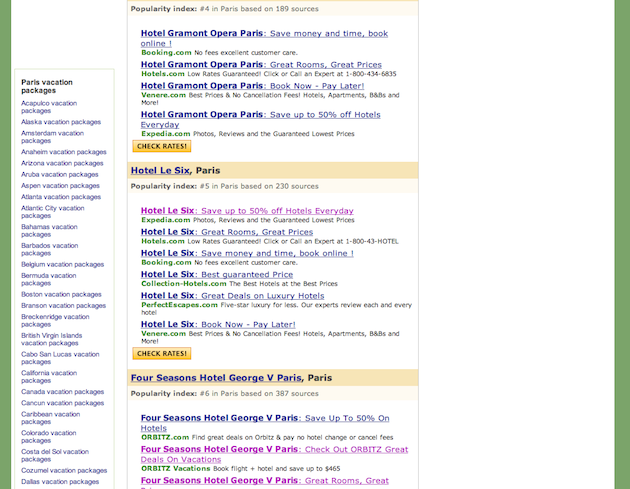Image resolution: width=630 pixels, height=489 pixels.
Task: Click CHECK RATES button under Hotel Gramont Opera
Action: pos(162,146)
